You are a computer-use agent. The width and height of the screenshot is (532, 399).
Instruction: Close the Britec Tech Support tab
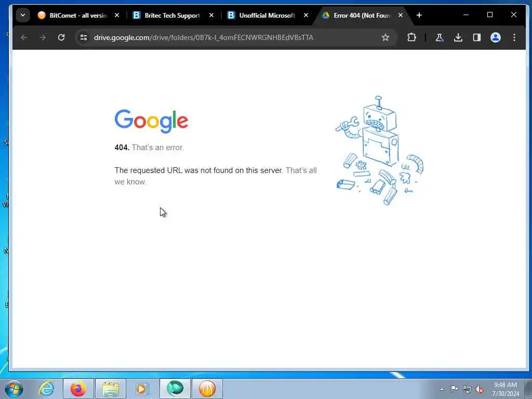pyautogui.click(x=211, y=15)
